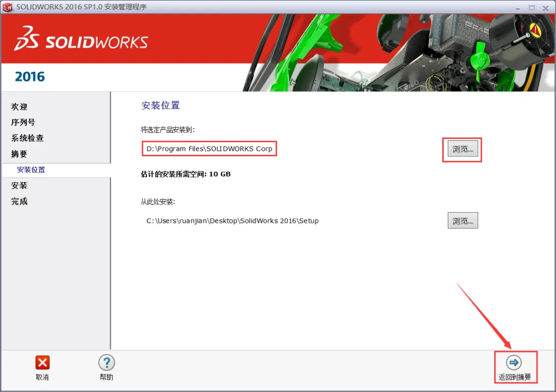This screenshot has width=556, height=392.
Task: Click the red X Cancel icon
Action: click(x=43, y=363)
